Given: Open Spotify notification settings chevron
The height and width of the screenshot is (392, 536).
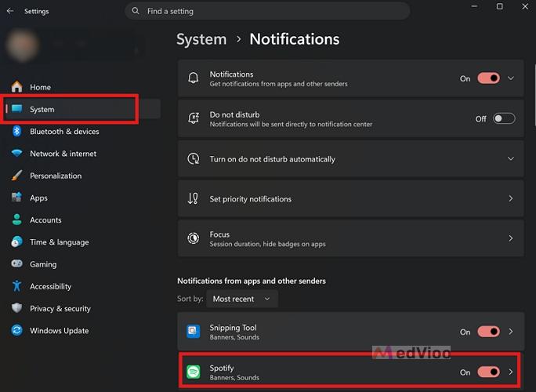Looking at the screenshot, I should click(x=511, y=372).
